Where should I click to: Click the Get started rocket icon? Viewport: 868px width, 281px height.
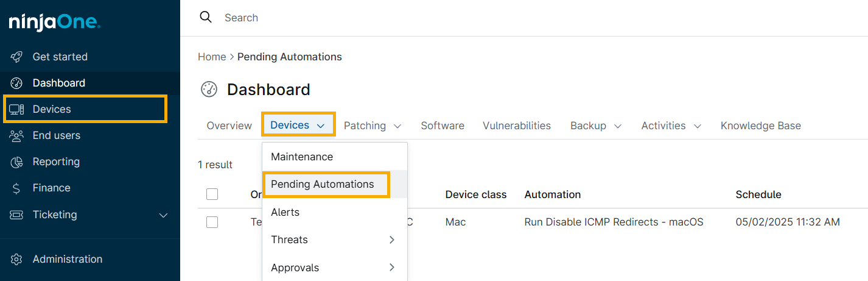pyautogui.click(x=17, y=57)
